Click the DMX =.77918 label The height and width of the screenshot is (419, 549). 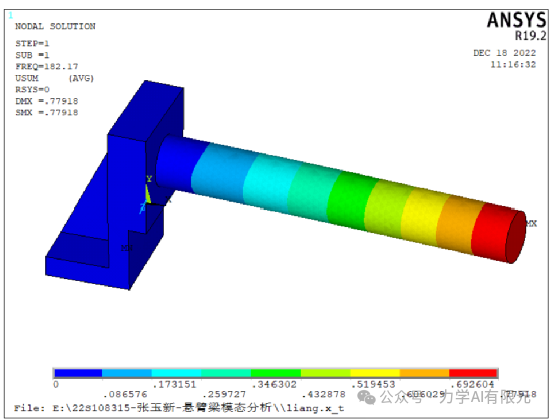tap(47, 101)
